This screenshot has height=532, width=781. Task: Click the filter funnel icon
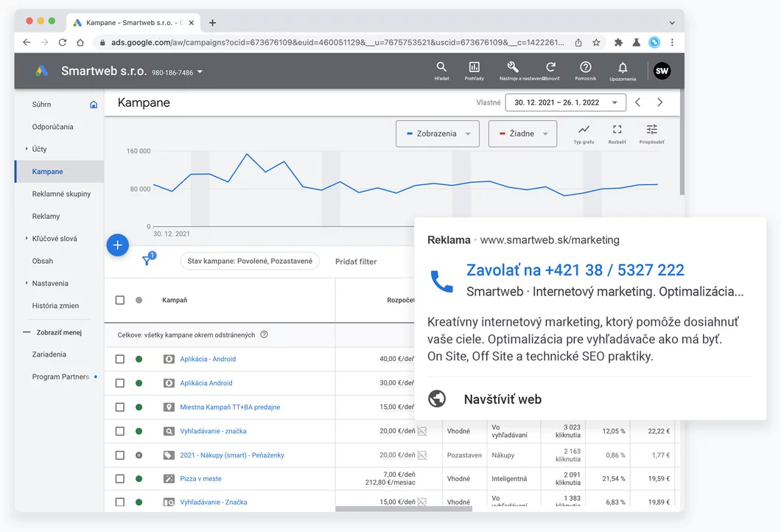pos(147,261)
